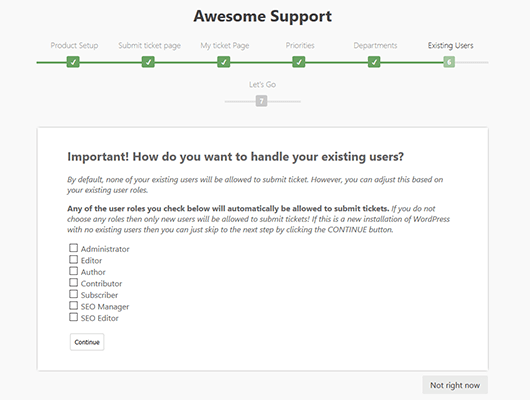Click the Awesome Support title heading
The height and width of the screenshot is (400, 530).
(x=263, y=16)
